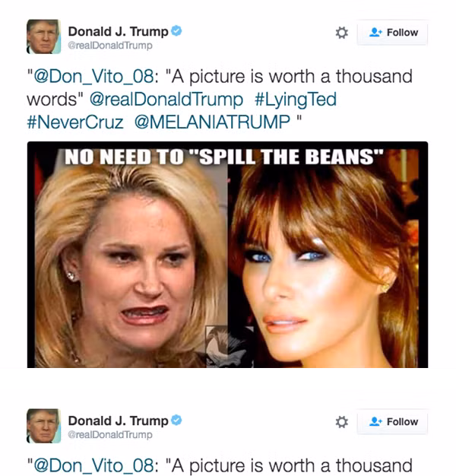
Task: Open the profile avatar on the bottom tweet
Action: pos(43,426)
